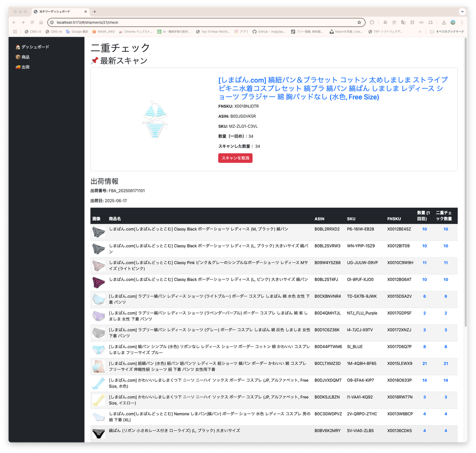Open the Downloads icon
Viewport: 476px width, 453px height.
tap(444, 22)
